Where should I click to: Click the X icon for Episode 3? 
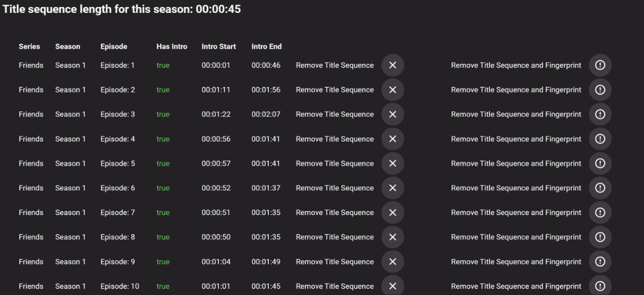(x=392, y=114)
